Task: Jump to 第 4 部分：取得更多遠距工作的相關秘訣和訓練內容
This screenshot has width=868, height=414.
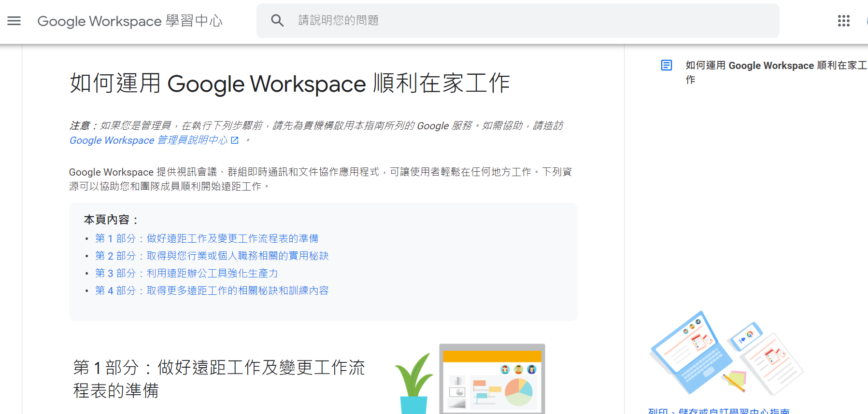Action: point(212,290)
